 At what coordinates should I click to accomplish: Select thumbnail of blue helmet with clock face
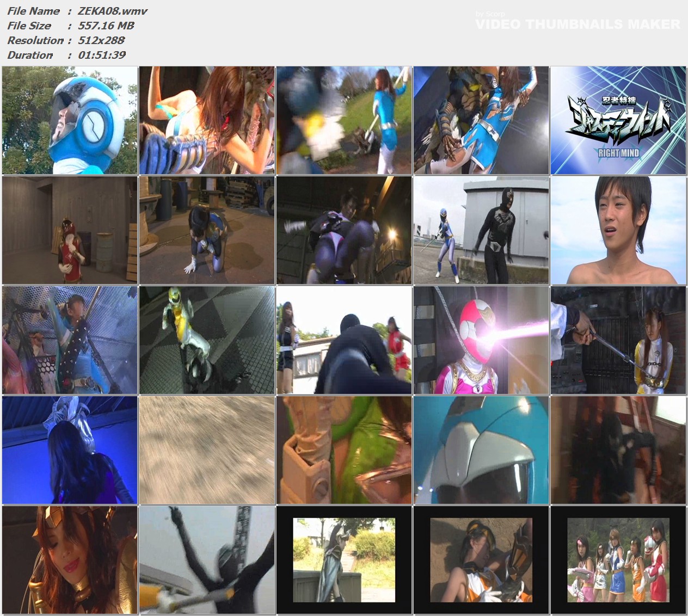(70, 120)
